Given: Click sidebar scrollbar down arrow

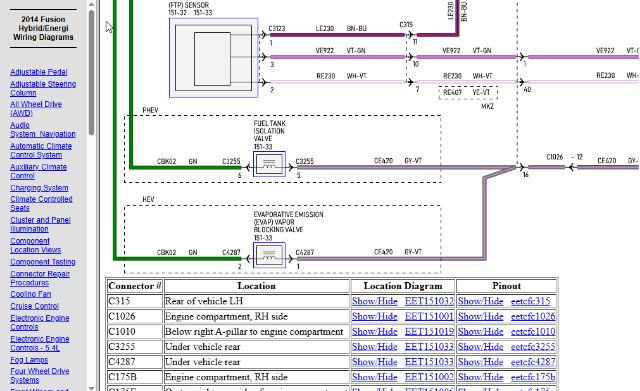Looking at the screenshot, I should (x=91, y=388).
